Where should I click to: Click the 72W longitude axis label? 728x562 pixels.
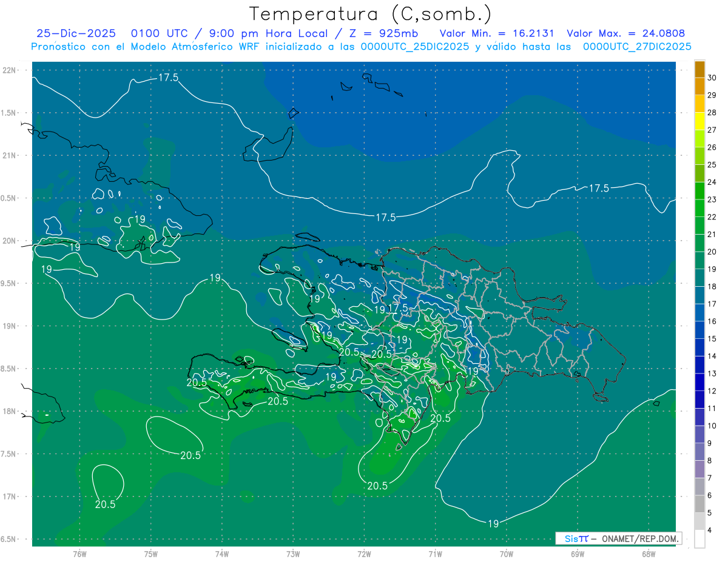click(x=364, y=554)
